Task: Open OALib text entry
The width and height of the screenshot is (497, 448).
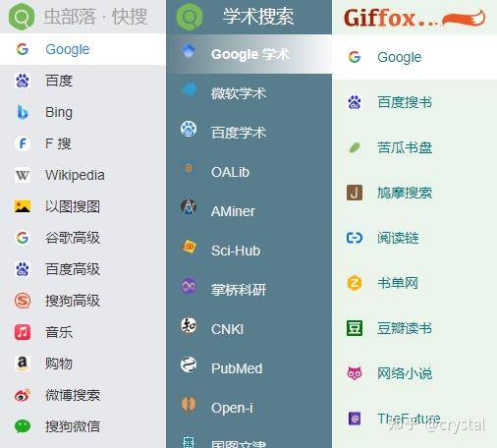Action: pos(230,172)
